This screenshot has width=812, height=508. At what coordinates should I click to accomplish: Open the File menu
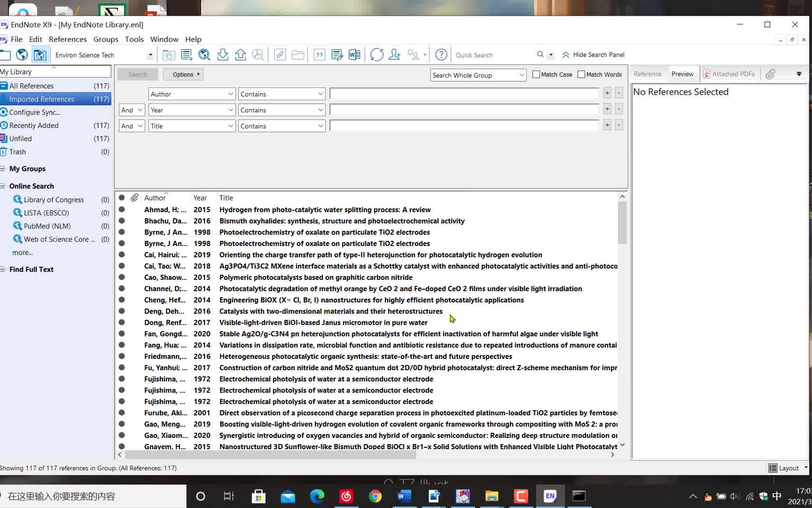(x=16, y=39)
